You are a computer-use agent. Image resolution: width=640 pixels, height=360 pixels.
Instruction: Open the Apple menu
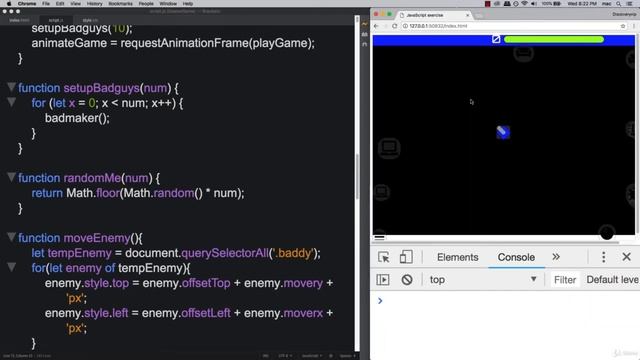coord(9,4)
